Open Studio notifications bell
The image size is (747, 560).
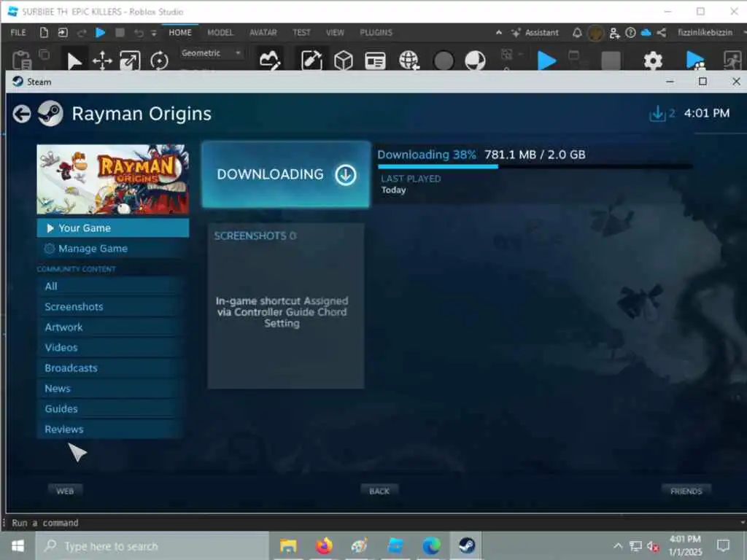577,32
